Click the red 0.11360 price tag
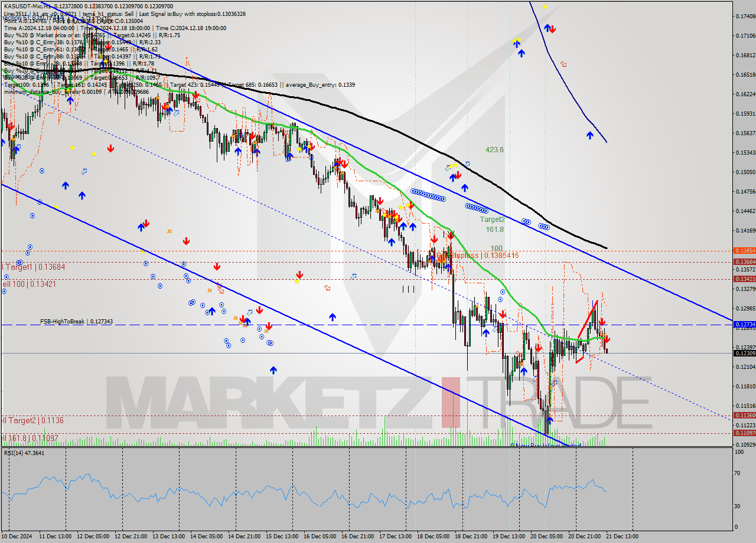 pyautogui.click(x=744, y=416)
